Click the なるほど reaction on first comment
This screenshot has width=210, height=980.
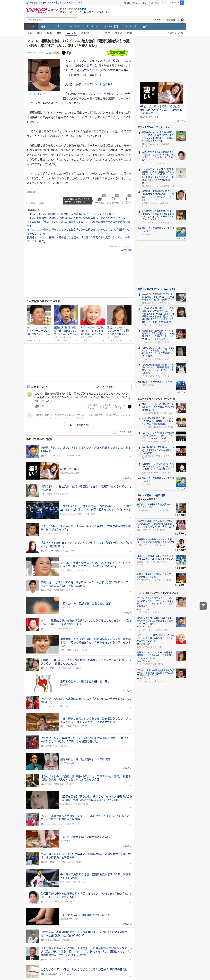point(106,406)
